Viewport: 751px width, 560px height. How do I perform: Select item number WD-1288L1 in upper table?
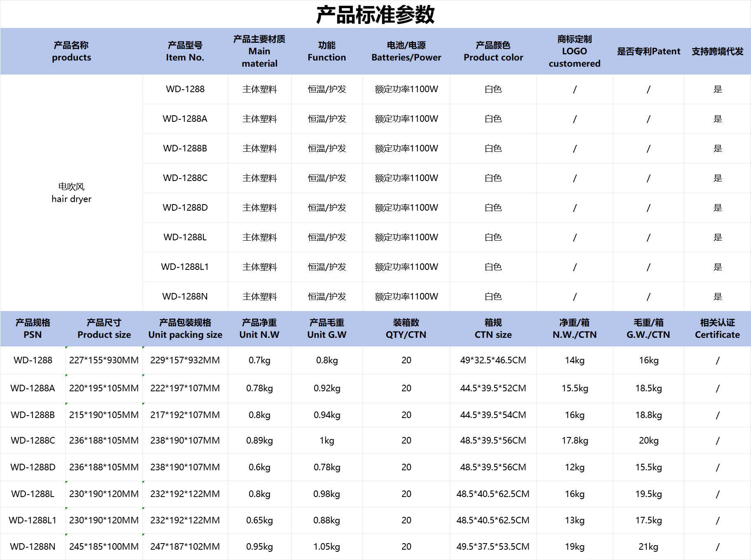tap(185, 267)
